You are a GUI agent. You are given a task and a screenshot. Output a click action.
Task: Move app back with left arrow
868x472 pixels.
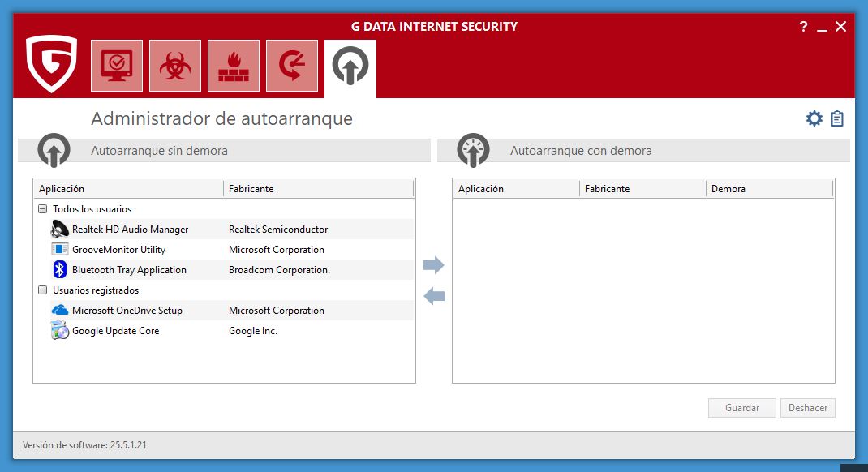[434, 296]
